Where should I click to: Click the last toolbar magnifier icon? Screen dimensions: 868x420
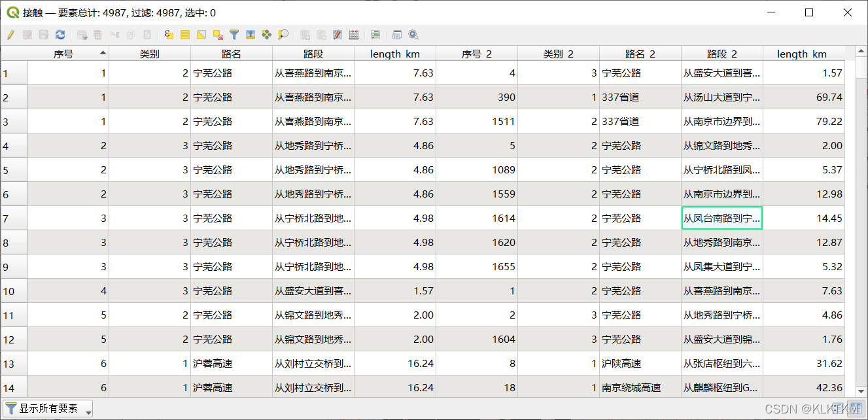click(x=413, y=35)
